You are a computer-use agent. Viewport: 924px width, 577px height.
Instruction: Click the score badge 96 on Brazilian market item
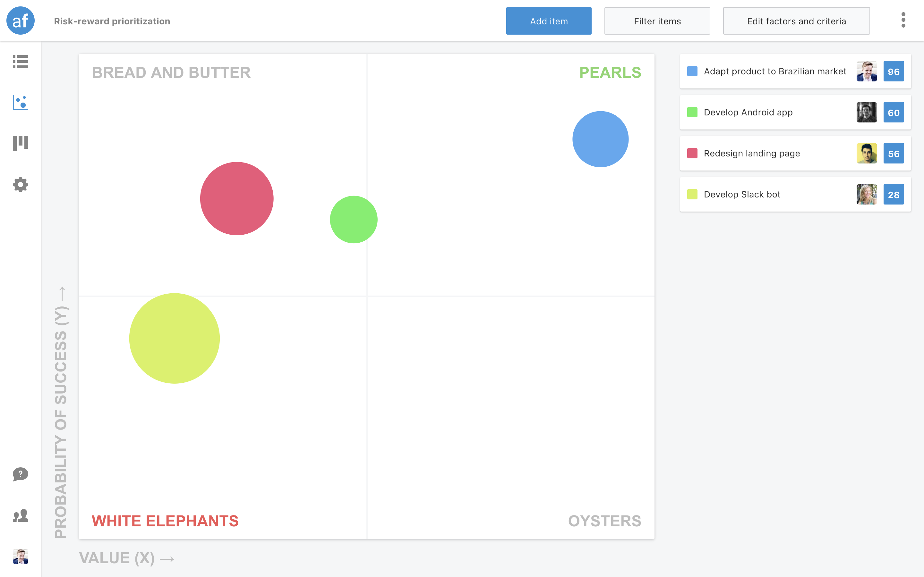[894, 71]
